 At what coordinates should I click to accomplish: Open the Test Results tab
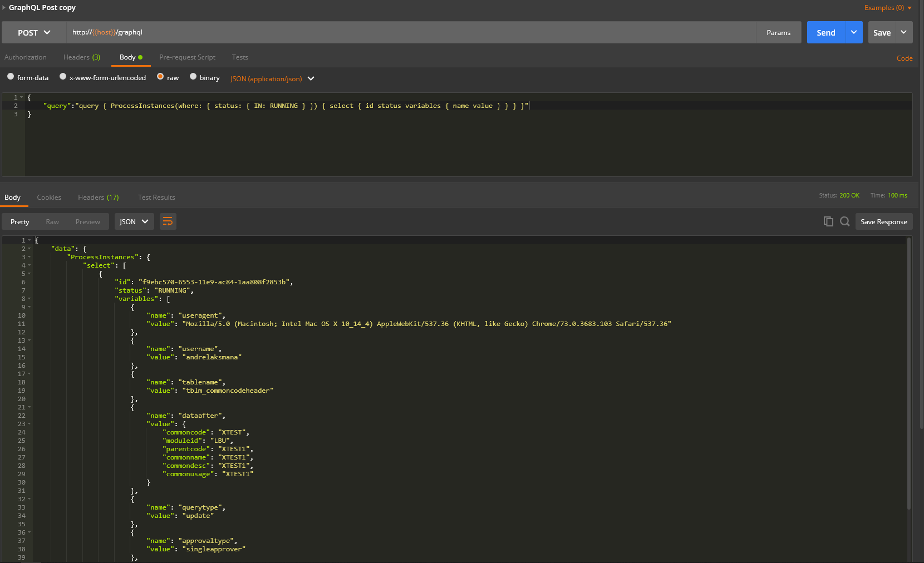pos(156,197)
